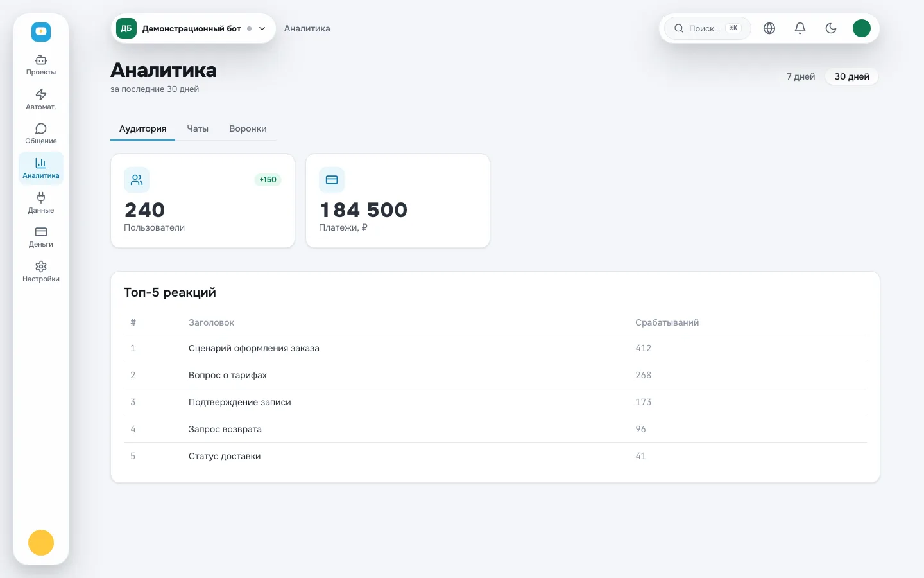Click the +150 growth badge
The width and height of the screenshot is (924, 578).
click(268, 180)
